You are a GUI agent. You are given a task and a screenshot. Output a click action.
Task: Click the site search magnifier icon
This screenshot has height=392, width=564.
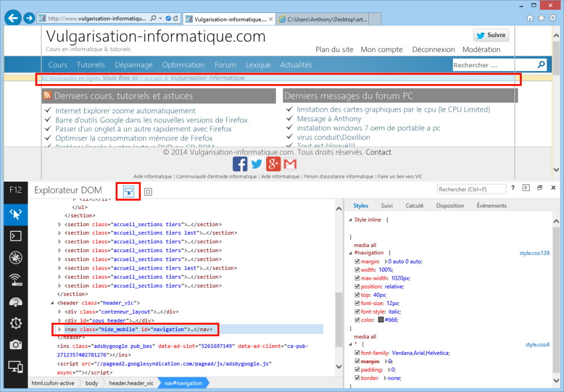click(x=541, y=65)
